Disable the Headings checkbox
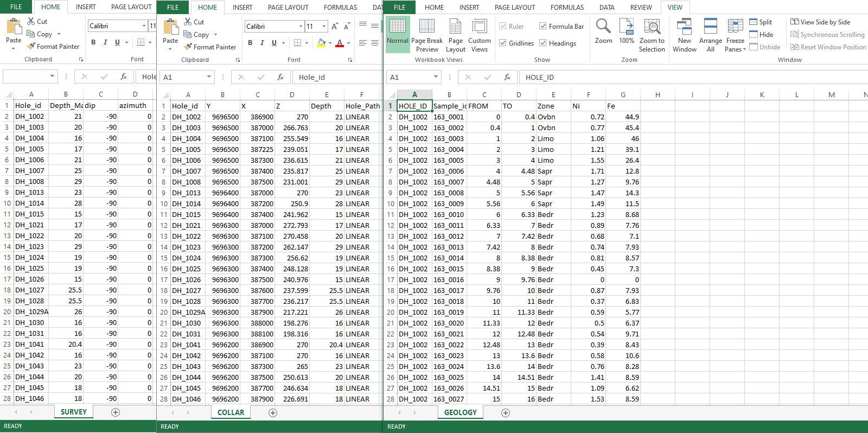Image resolution: width=868 pixels, height=433 pixels. click(x=543, y=43)
